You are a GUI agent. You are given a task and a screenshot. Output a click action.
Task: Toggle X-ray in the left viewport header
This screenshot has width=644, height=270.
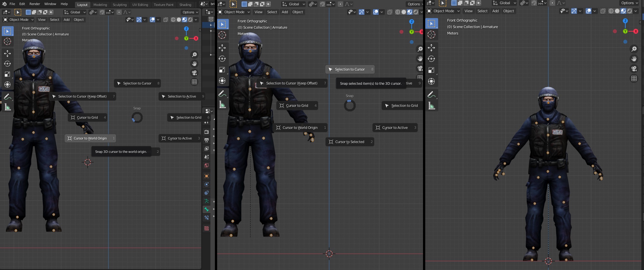click(x=166, y=20)
